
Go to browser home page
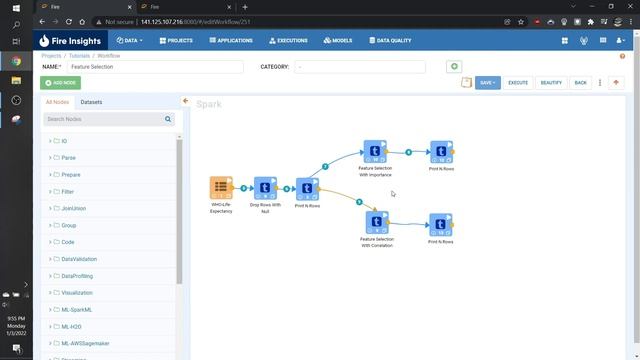(x=82, y=22)
